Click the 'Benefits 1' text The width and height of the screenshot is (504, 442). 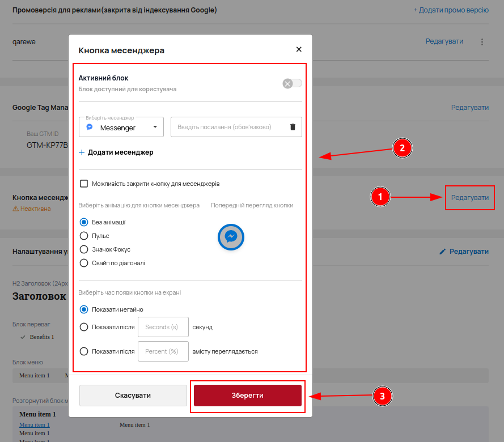tap(42, 337)
